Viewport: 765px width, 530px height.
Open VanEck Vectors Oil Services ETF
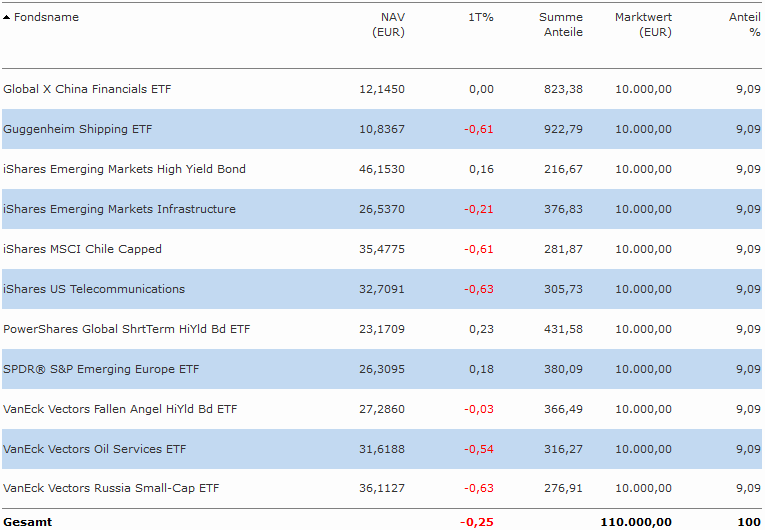coord(95,449)
